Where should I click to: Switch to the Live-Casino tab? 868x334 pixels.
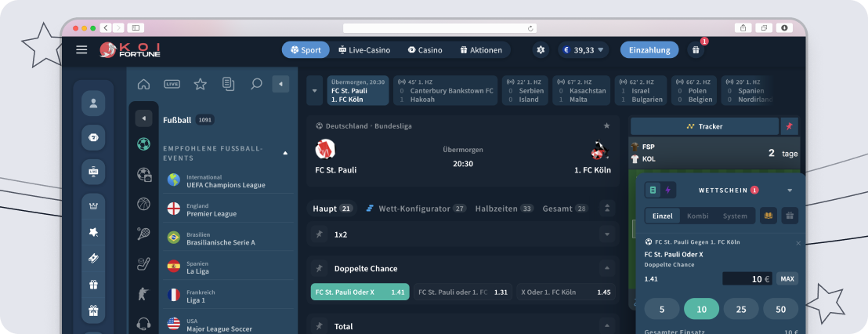tap(364, 50)
